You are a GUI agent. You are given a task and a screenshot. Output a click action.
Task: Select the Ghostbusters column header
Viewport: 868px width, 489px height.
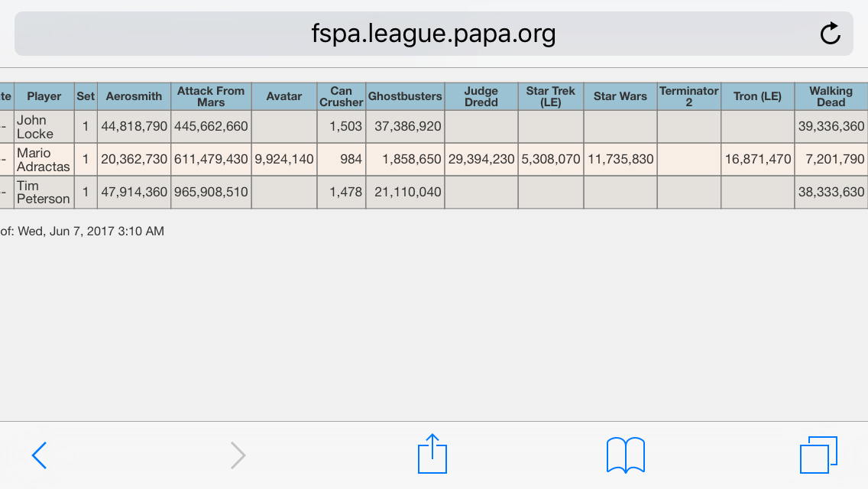point(405,96)
